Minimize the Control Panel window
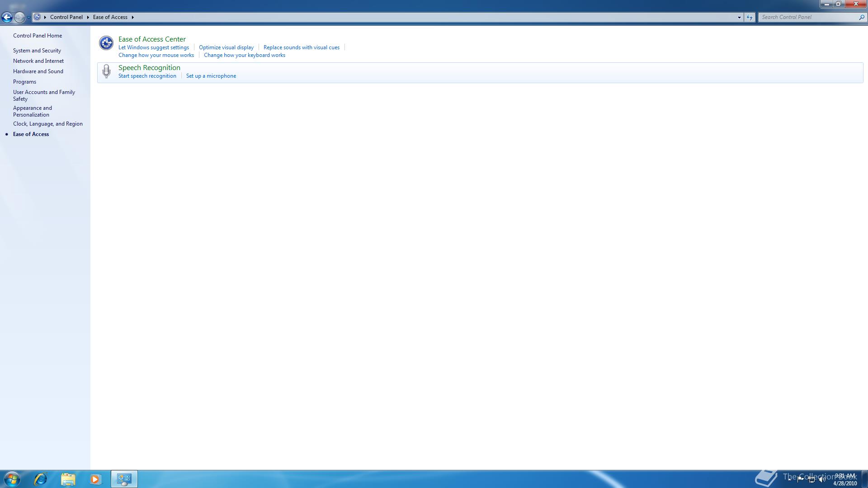868x488 pixels. pyautogui.click(x=827, y=4)
